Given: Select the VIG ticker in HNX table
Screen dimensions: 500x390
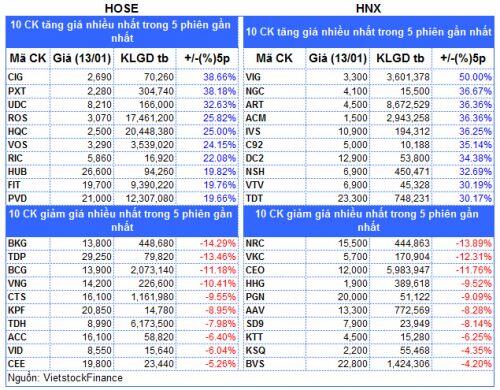Looking at the screenshot, I should (x=253, y=77).
